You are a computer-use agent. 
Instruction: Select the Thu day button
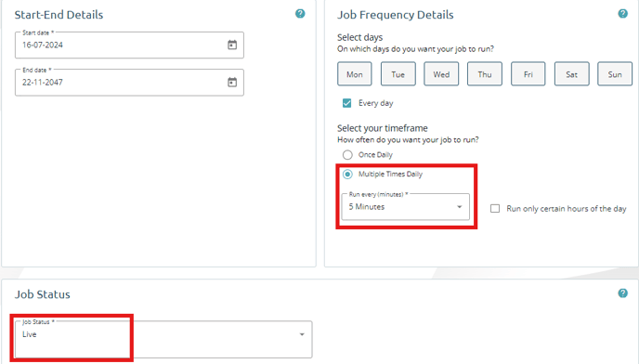click(485, 74)
